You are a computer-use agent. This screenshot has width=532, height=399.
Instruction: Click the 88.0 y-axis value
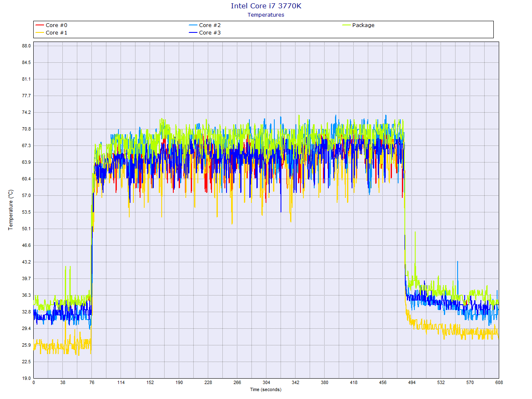(26, 46)
